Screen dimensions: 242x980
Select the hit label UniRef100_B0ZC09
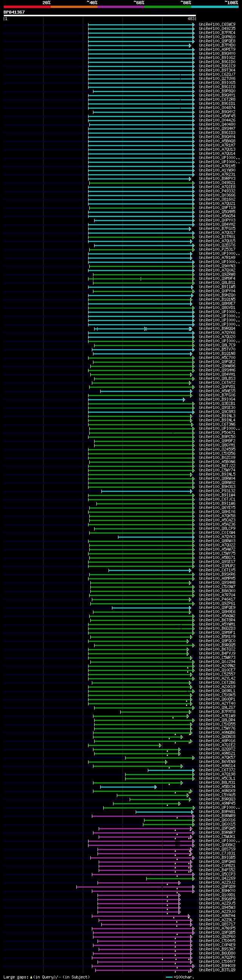click(217, 458)
